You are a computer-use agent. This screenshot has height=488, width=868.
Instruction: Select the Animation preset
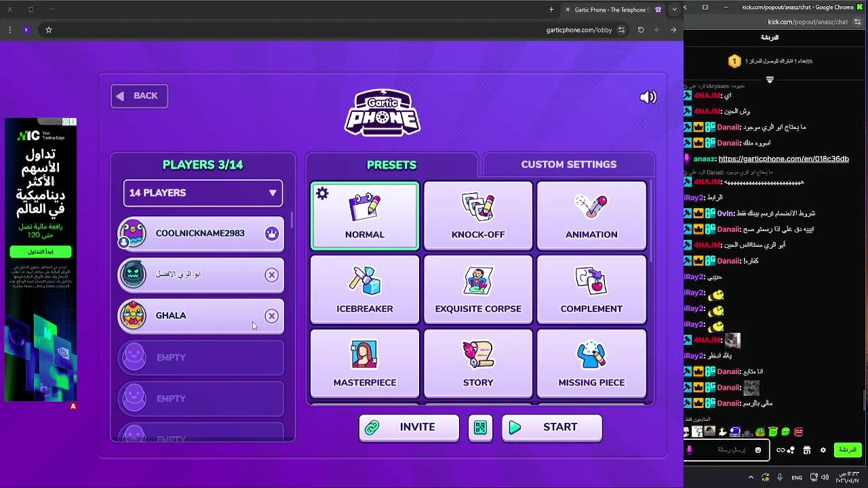click(591, 216)
